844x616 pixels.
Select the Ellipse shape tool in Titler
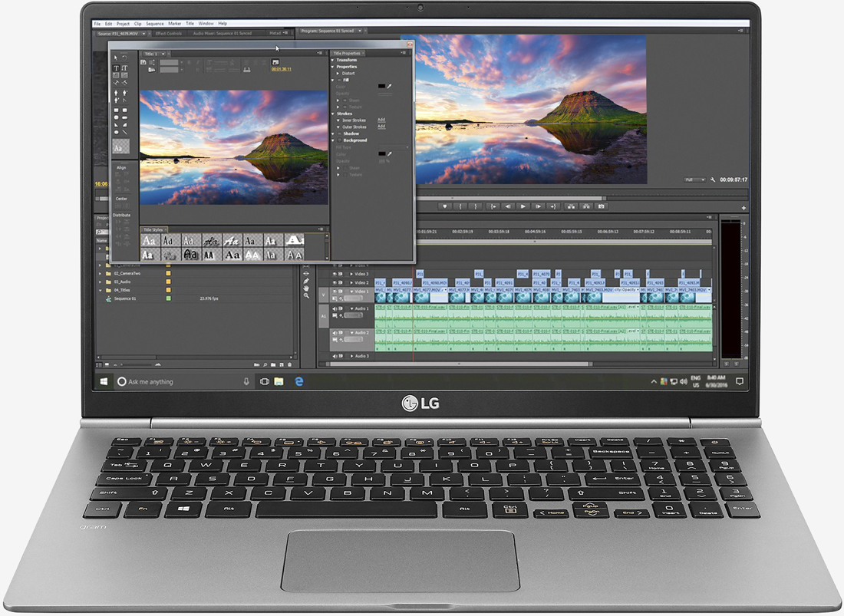[x=117, y=133]
